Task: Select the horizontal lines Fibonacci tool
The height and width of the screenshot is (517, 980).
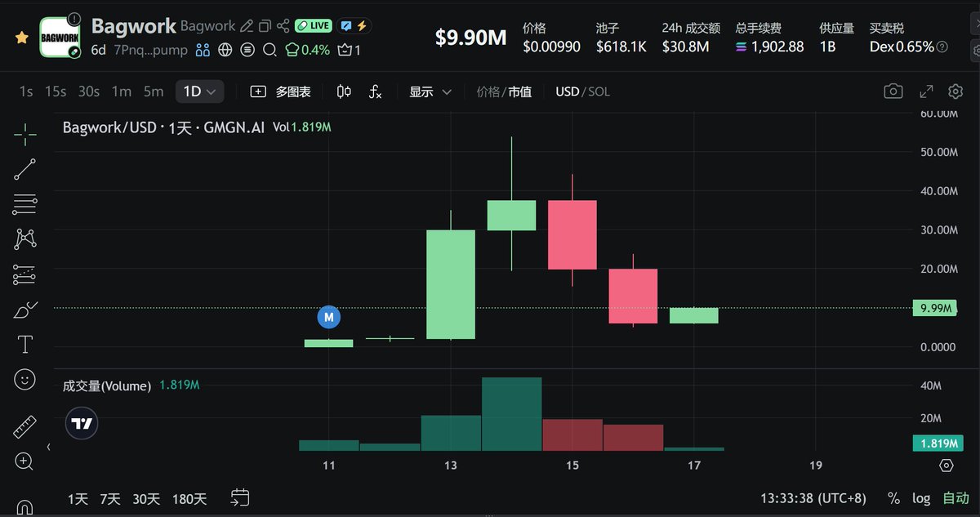Action: (24, 204)
